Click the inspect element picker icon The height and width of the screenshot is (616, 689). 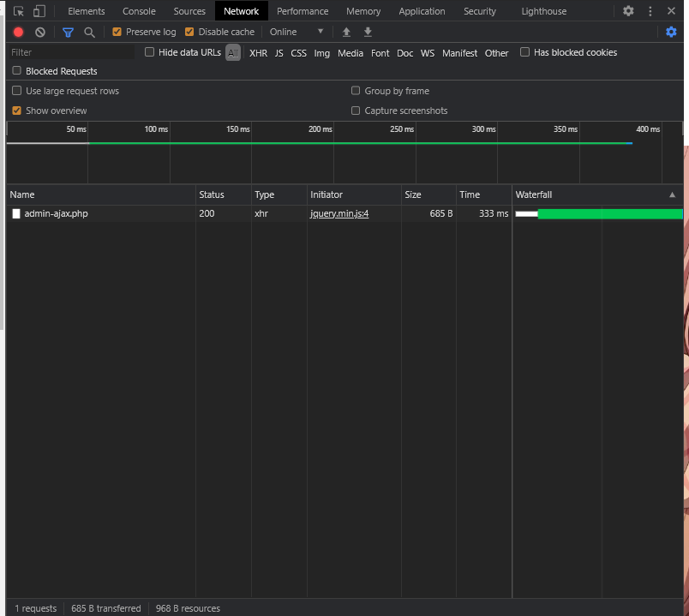coord(19,11)
